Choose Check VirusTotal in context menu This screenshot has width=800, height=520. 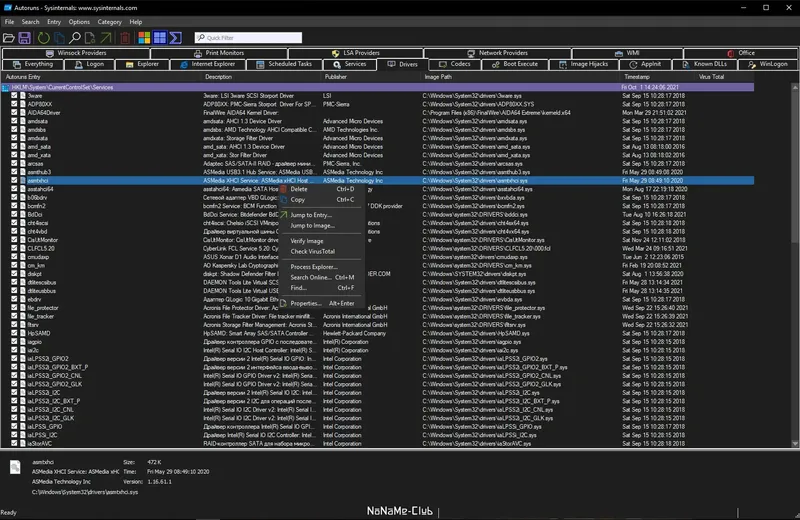click(x=313, y=251)
